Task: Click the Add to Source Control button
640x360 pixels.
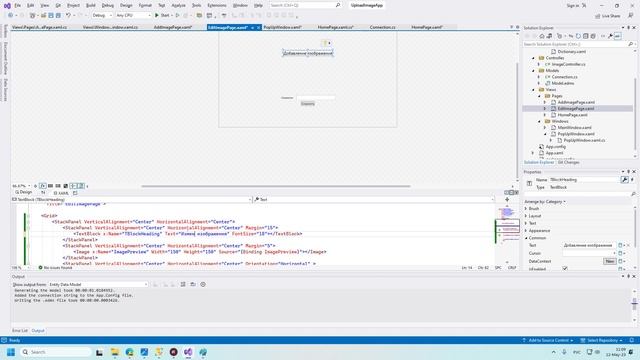Action: [548, 340]
